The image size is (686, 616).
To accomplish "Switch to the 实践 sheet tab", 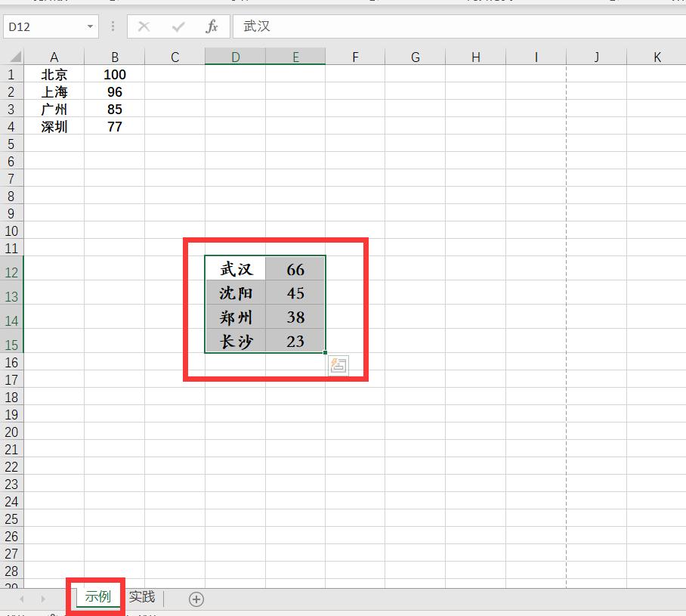I will point(142,597).
